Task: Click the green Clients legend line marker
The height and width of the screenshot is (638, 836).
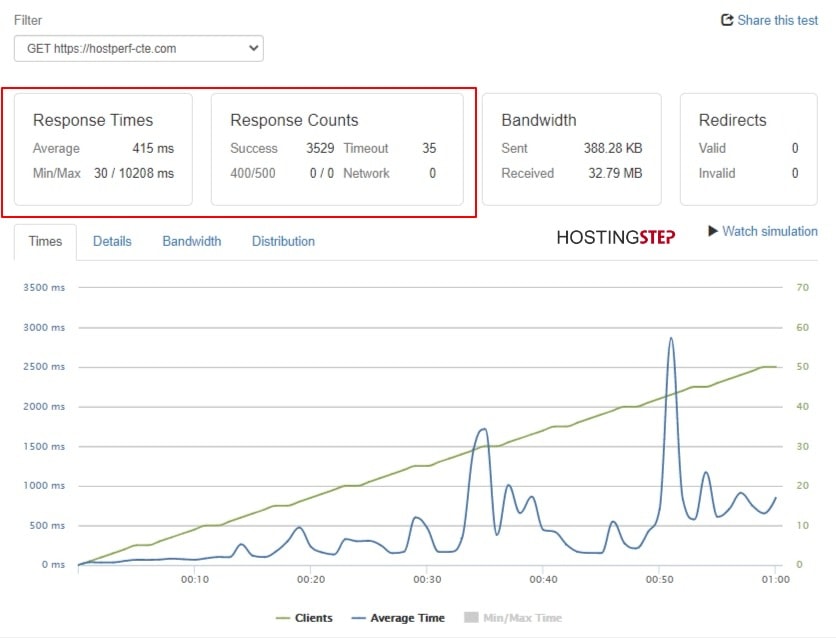Action: click(x=283, y=618)
